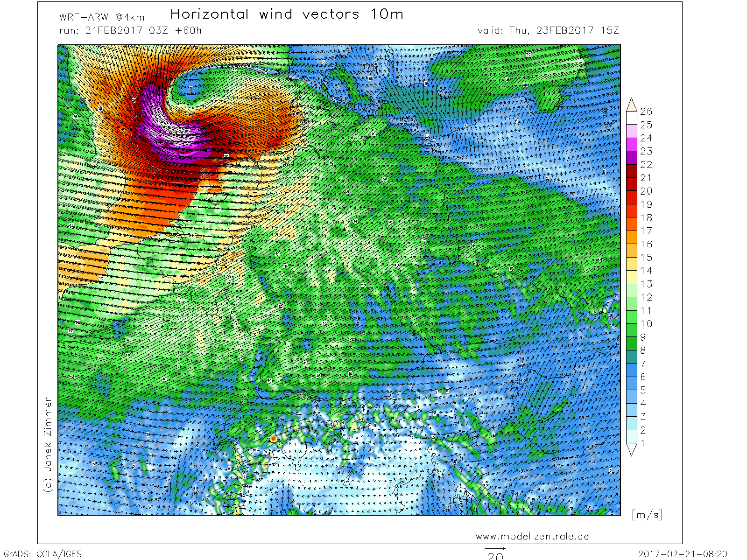Screen dimensions: 747x560
Task: Click the "valid: Thu, 23FEB2017 15Z" text
Action: pyautogui.click(x=548, y=30)
